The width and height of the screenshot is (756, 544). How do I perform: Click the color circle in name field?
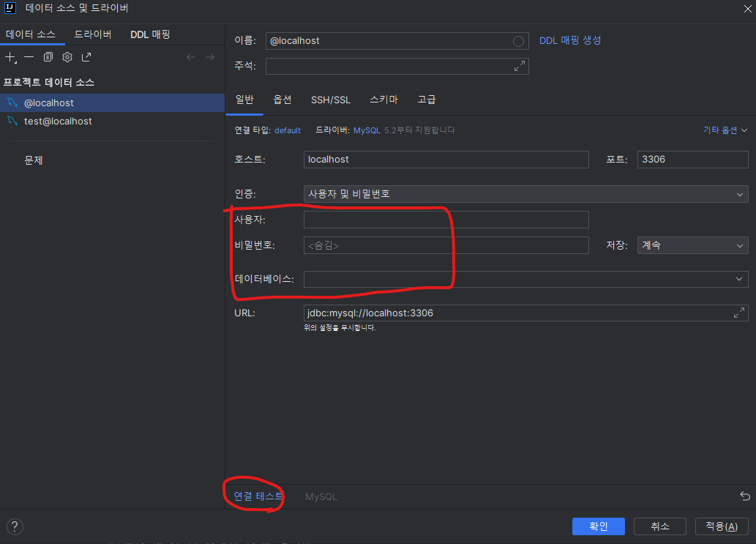518,41
